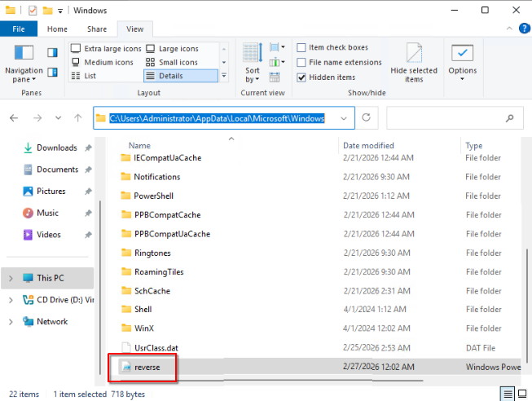Open the Group by dropdown icon
The width and height of the screenshot is (532, 401).
277,47
